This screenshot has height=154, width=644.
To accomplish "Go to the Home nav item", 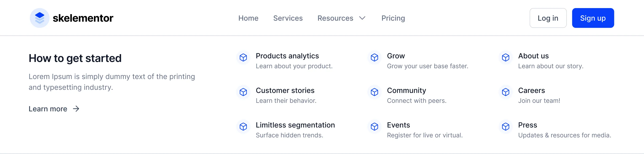I will tap(248, 18).
